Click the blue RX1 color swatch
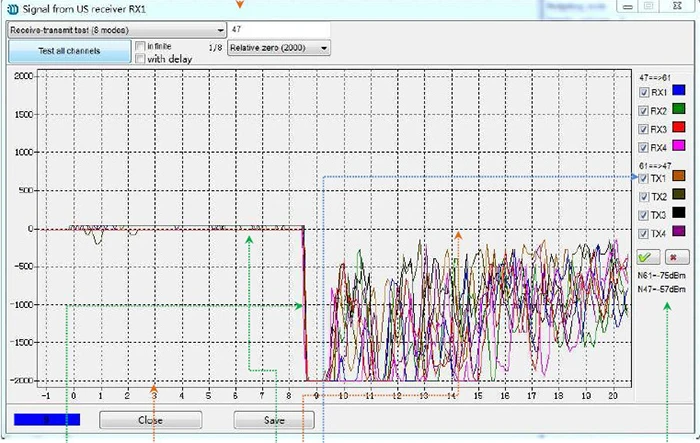 [x=679, y=90]
